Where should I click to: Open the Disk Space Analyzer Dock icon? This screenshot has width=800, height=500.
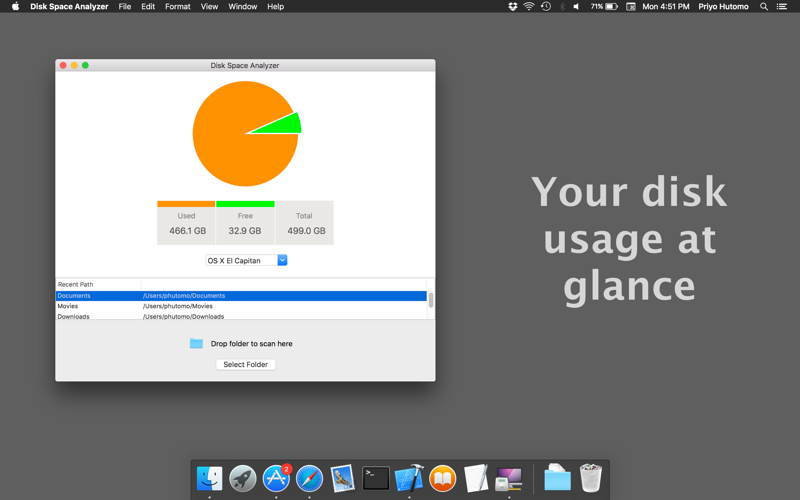(x=509, y=479)
